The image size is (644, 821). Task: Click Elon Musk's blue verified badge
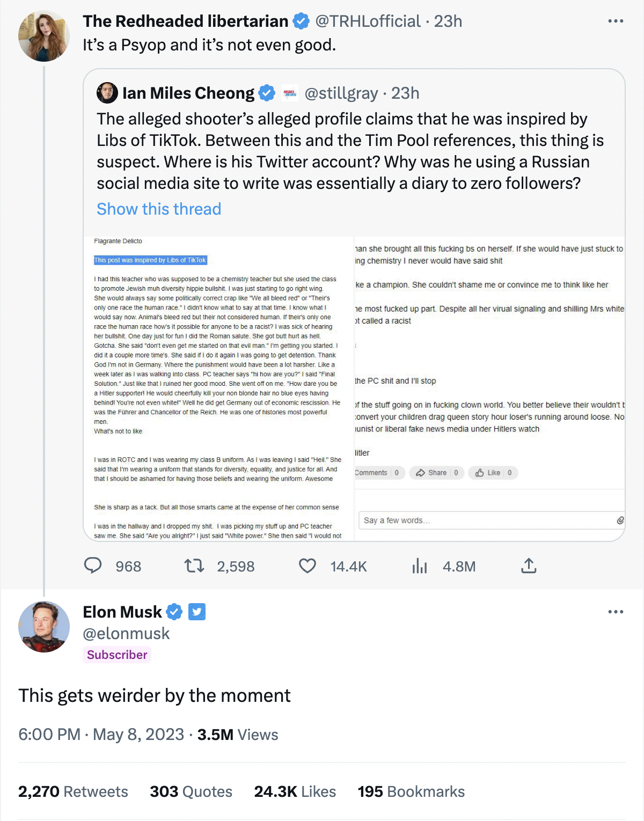tap(174, 612)
